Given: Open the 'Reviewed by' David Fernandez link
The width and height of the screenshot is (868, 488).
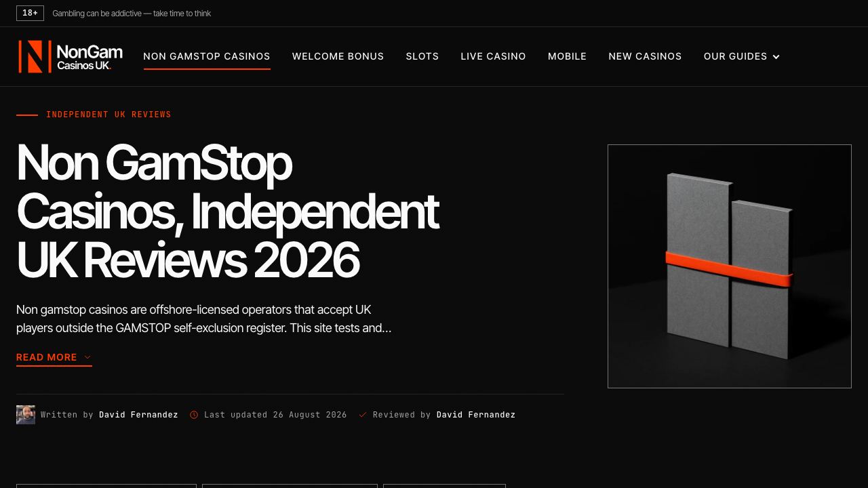Looking at the screenshot, I should click(x=476, y=415).
